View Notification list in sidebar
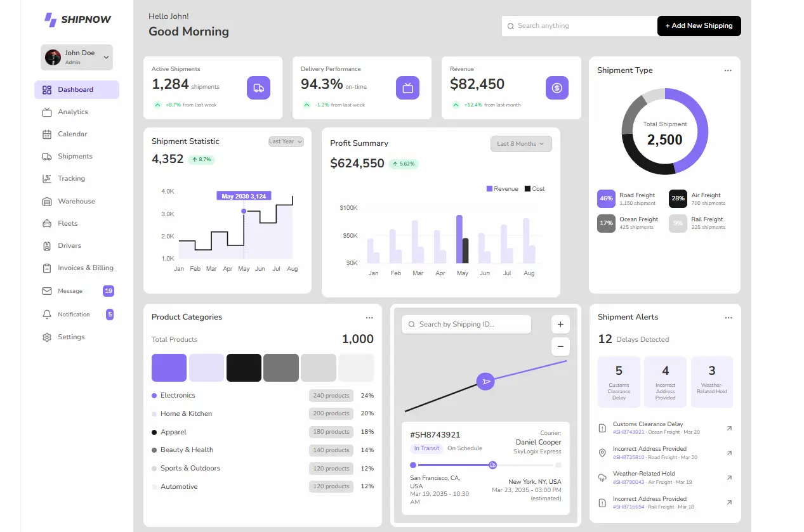The height and width of the screenshot is (532, 804). pos(77,315)
